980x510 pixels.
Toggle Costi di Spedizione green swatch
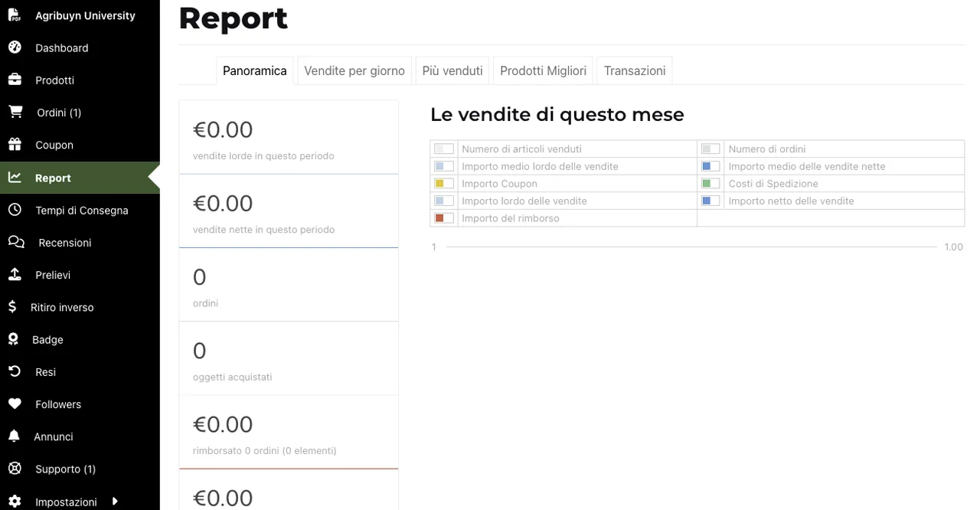coord(710,184)
